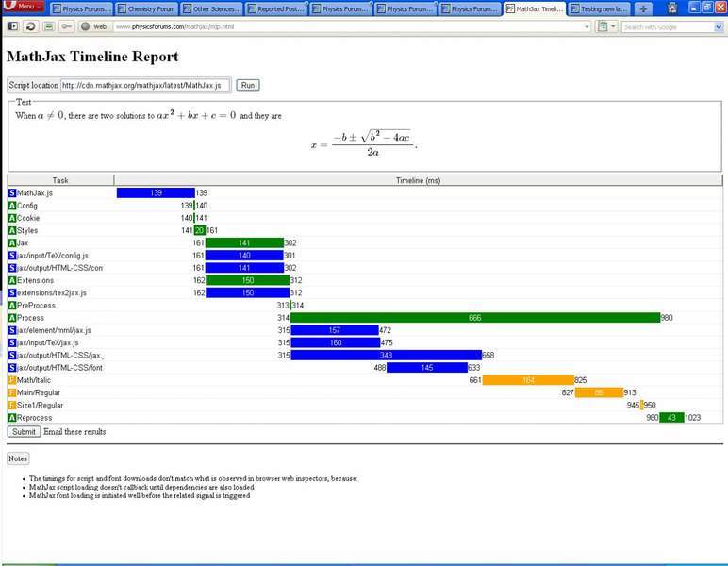Select the MathJax Timeline tab
728x566 pixels.
pos(535,8)
